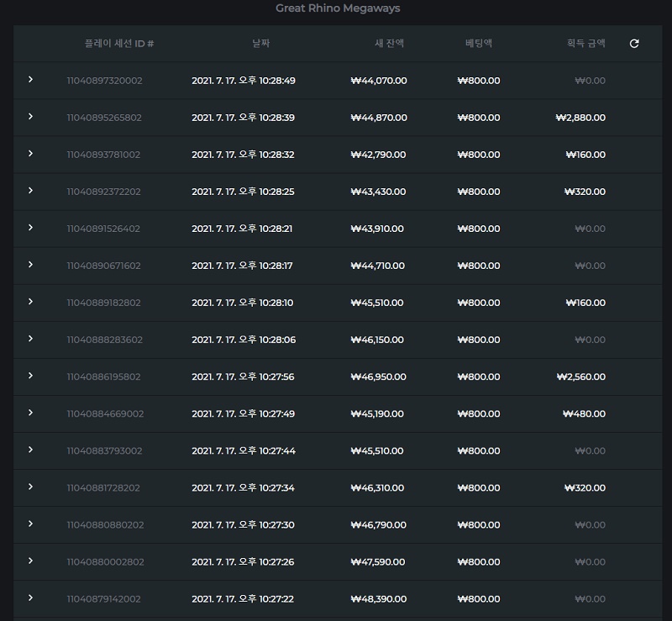
Task: Expand session row 11040880002802
Action: coord(30,560)
